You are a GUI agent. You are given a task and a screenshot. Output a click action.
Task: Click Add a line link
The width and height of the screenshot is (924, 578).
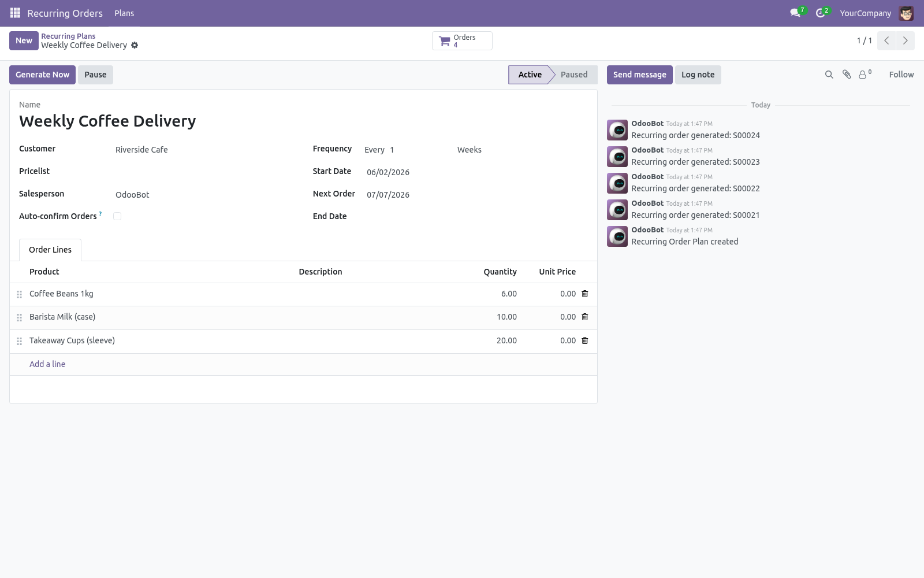[x=47, y=364]
